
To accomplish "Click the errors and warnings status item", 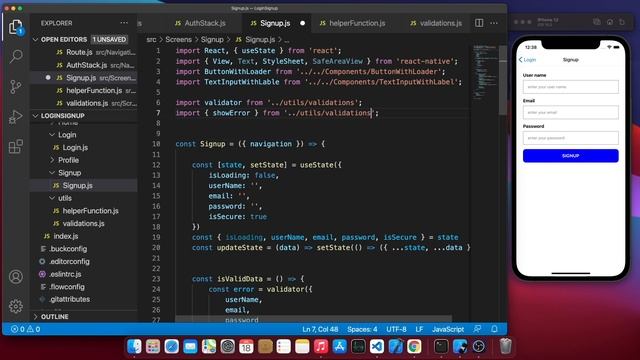I will 25,329.
